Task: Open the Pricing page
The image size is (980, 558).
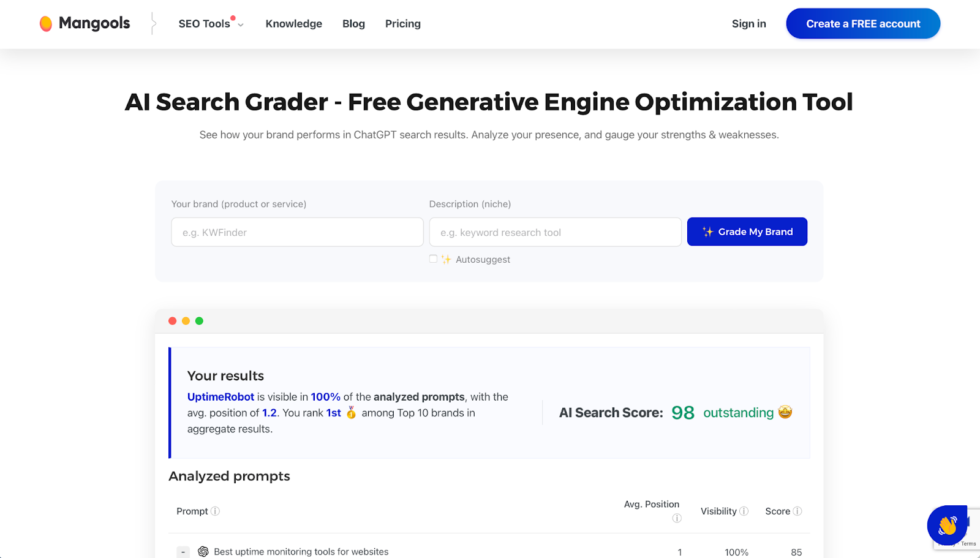Action: (x=403, y=24)
